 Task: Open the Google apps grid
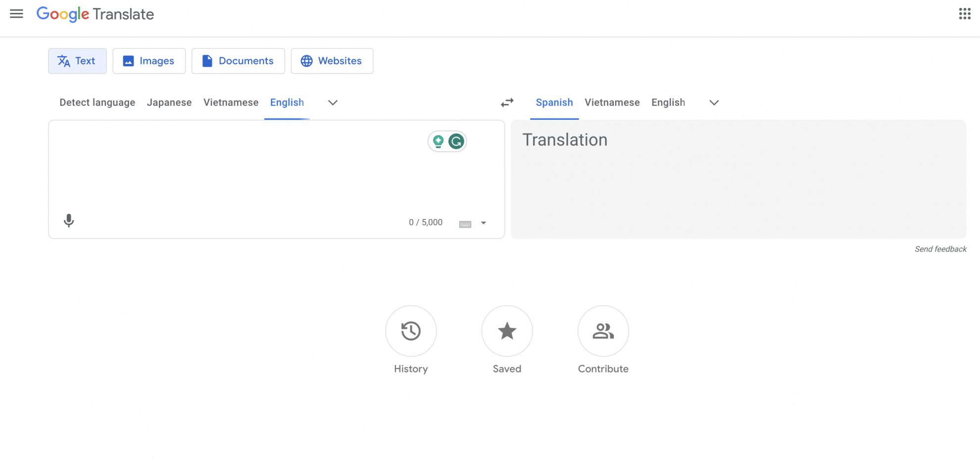[964, 13]
